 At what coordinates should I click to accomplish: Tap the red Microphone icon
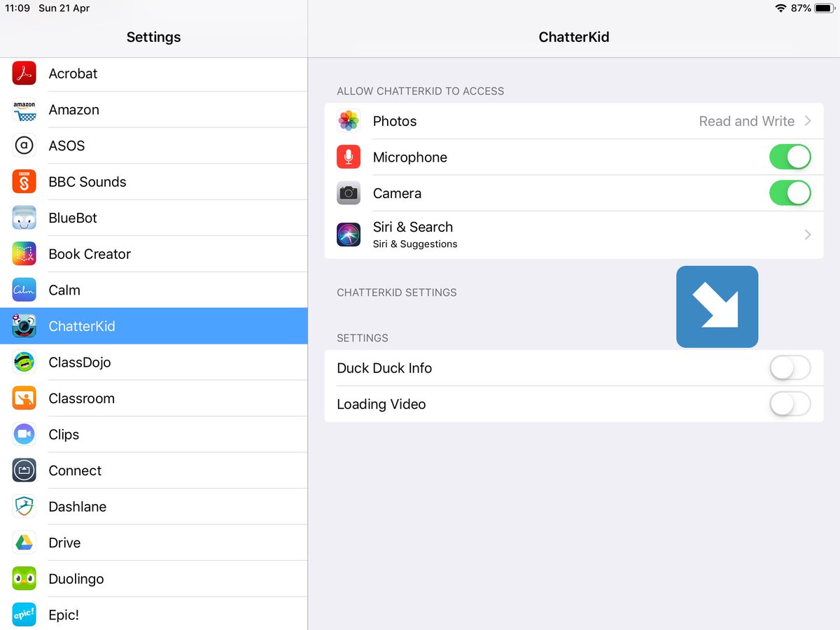[349, 157]
